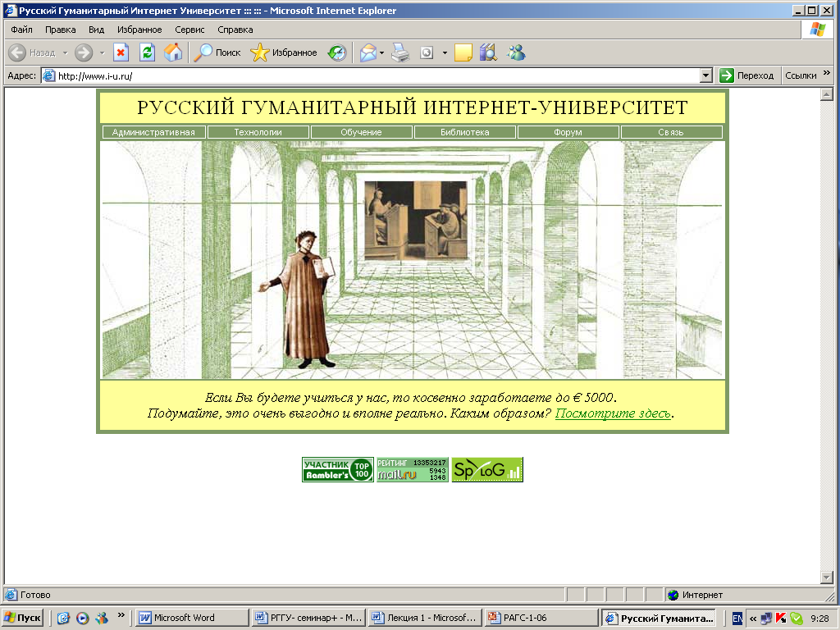Open the Mail envelope icon
The image size is (840, 630).
pyautogui.click(x=368, y=52)
